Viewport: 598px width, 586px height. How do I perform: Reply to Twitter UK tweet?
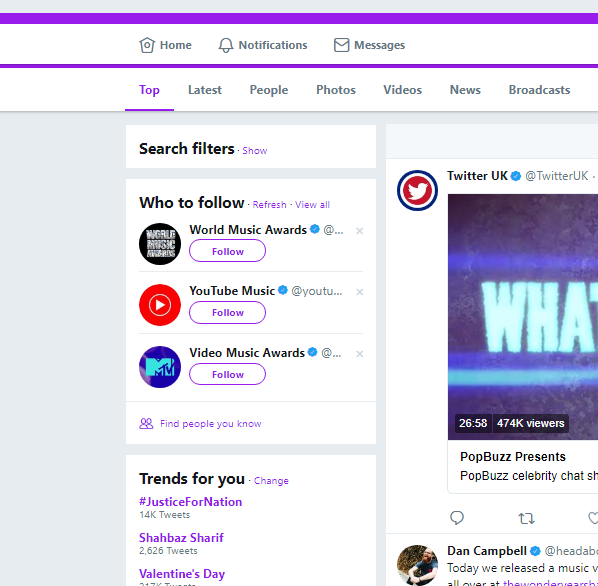point(457,518)
